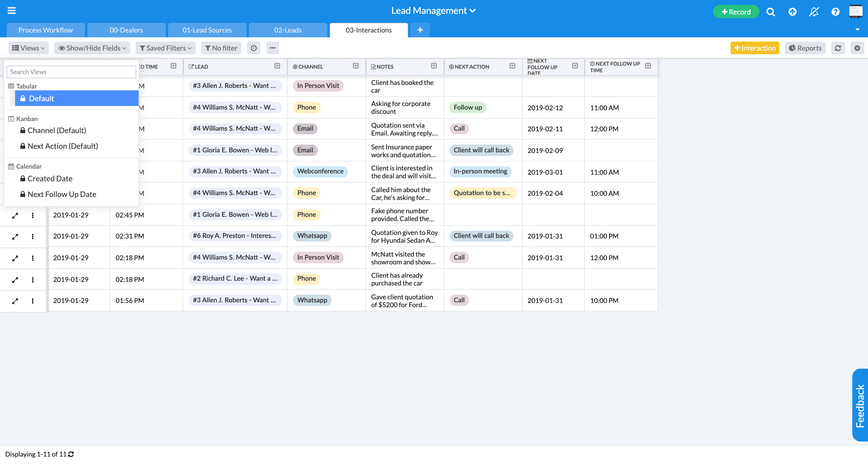
Task: Open the Next Action column menu arrow
Action: [512, 66]
